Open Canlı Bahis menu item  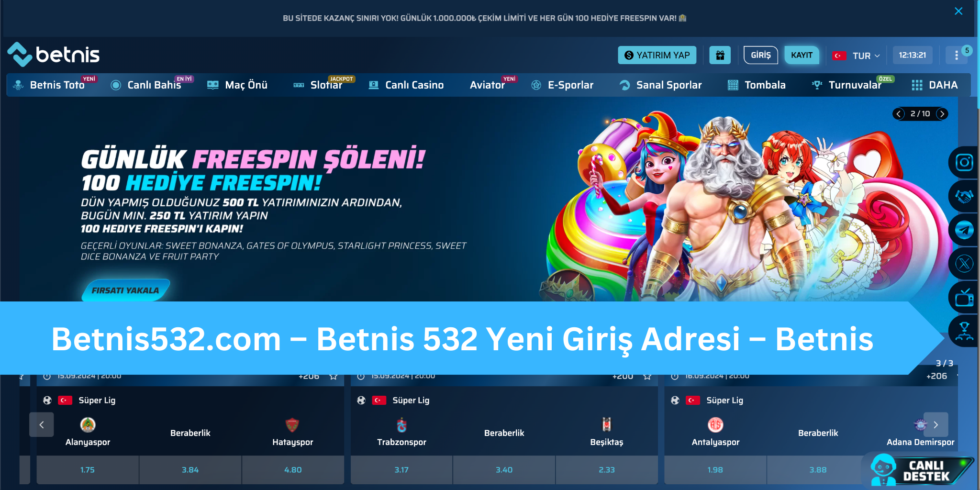point(146,85)
